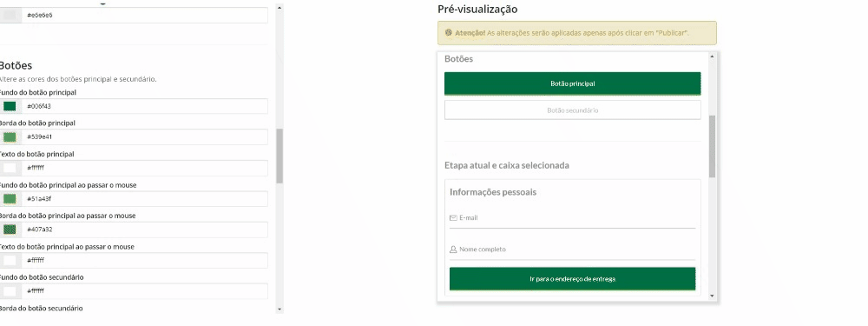
Task: Click the Botões heading in settings panel
Action: 16,65
